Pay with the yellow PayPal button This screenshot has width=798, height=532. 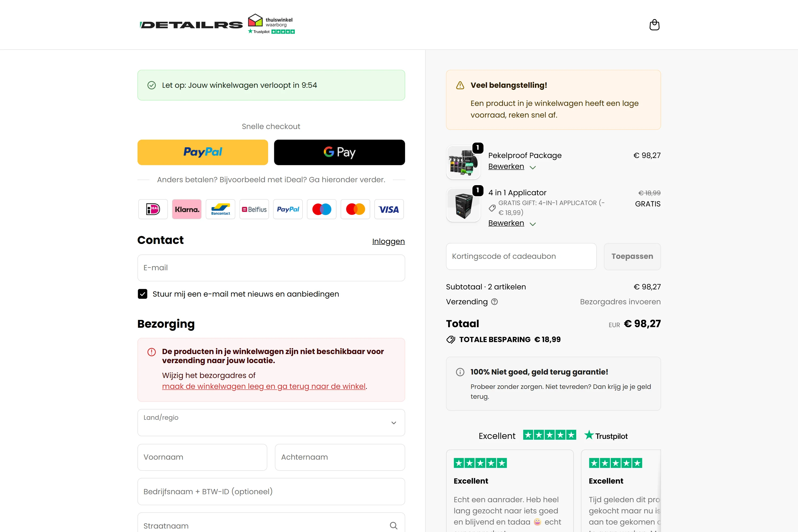pyautogui.click(x=202, y=152)
